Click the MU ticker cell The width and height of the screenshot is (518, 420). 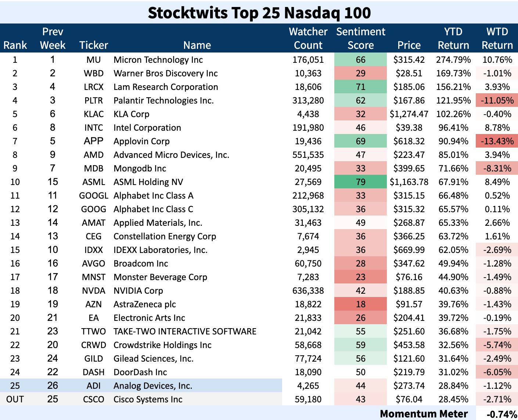tap(94, 60)
